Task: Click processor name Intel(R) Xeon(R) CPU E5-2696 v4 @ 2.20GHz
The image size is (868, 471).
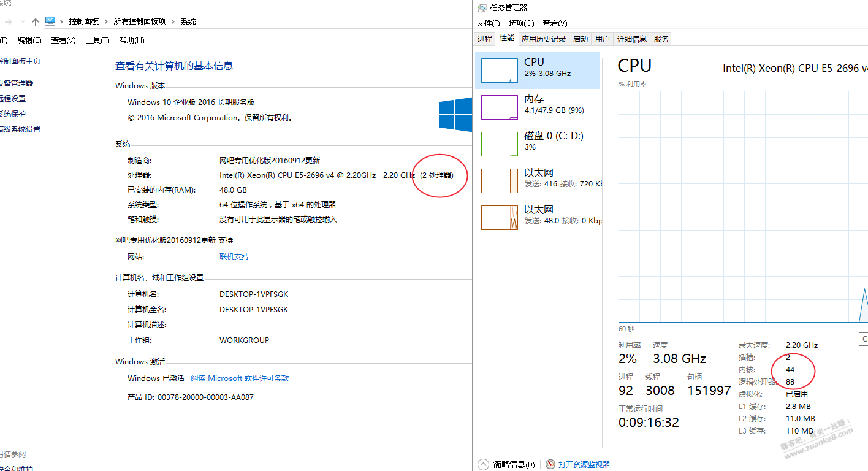Action: [297, 175]
